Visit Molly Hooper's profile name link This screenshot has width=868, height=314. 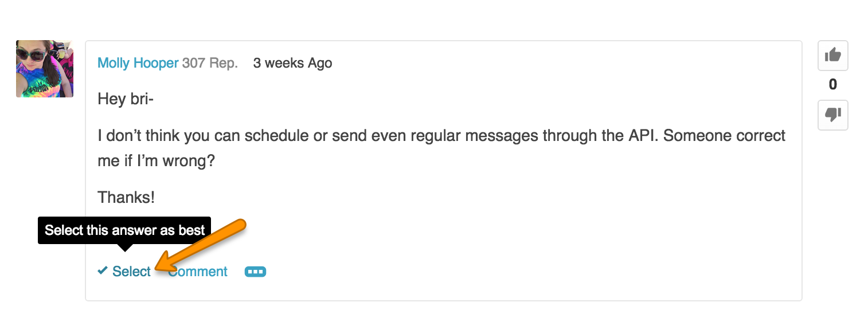(x=138, y=63)
